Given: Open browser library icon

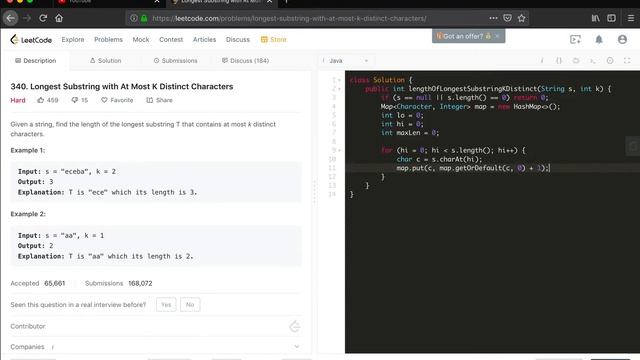Looking at the screenshot, I should [x=596, y=18].
